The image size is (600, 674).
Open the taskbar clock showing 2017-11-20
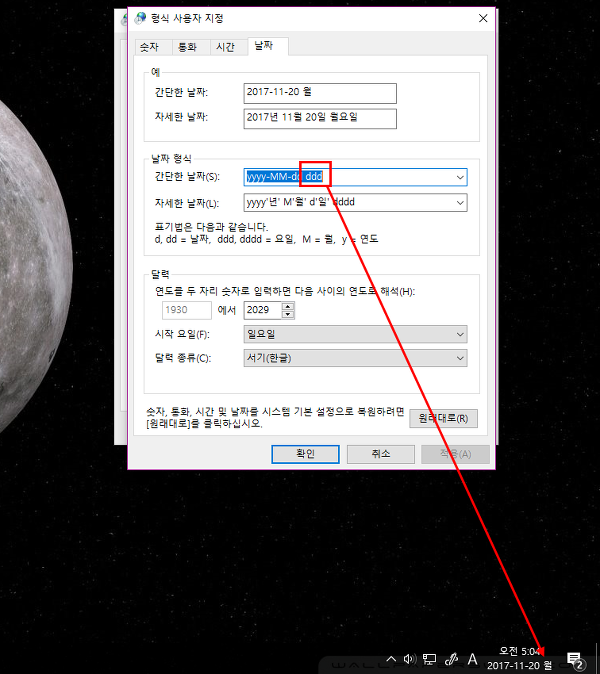[520, 659]
